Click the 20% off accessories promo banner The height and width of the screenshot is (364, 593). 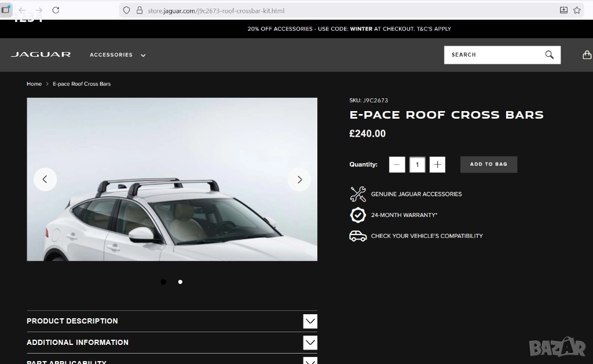pyautogui.click(x=349, y=29)
